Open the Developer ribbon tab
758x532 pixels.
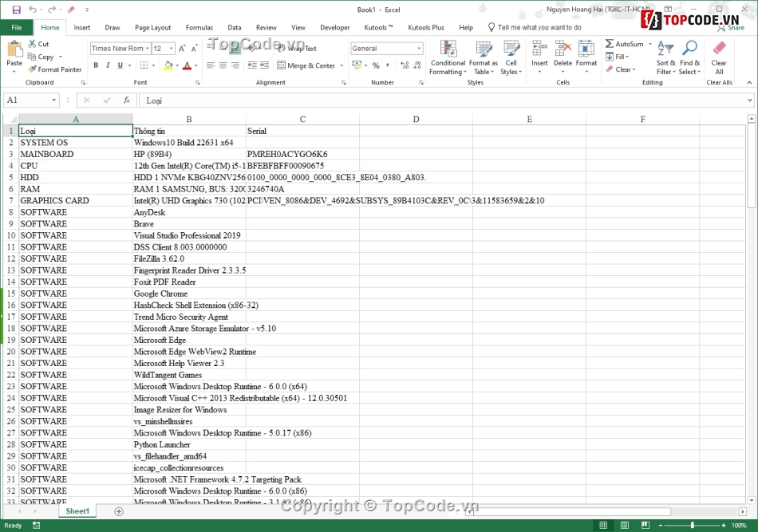point(334,26)
